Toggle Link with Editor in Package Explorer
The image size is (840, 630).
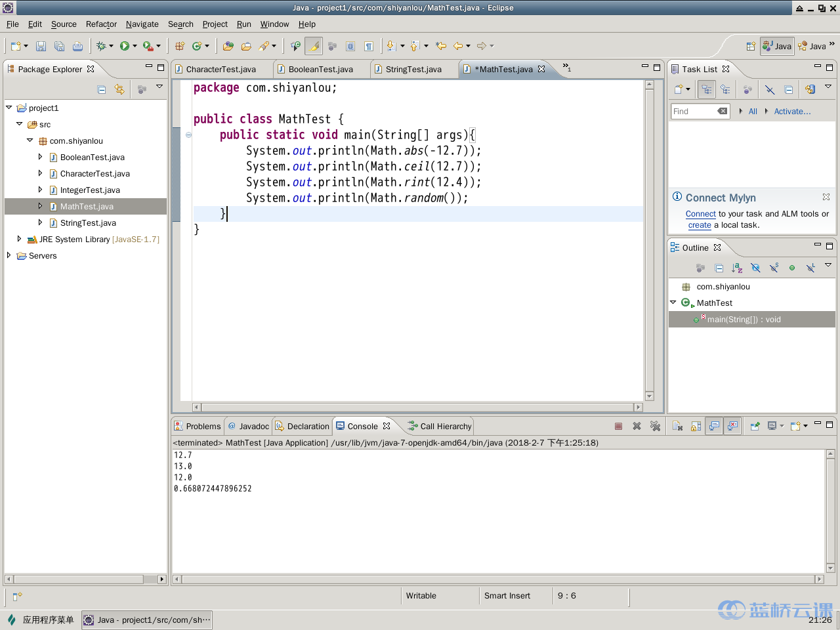(119, 89)
